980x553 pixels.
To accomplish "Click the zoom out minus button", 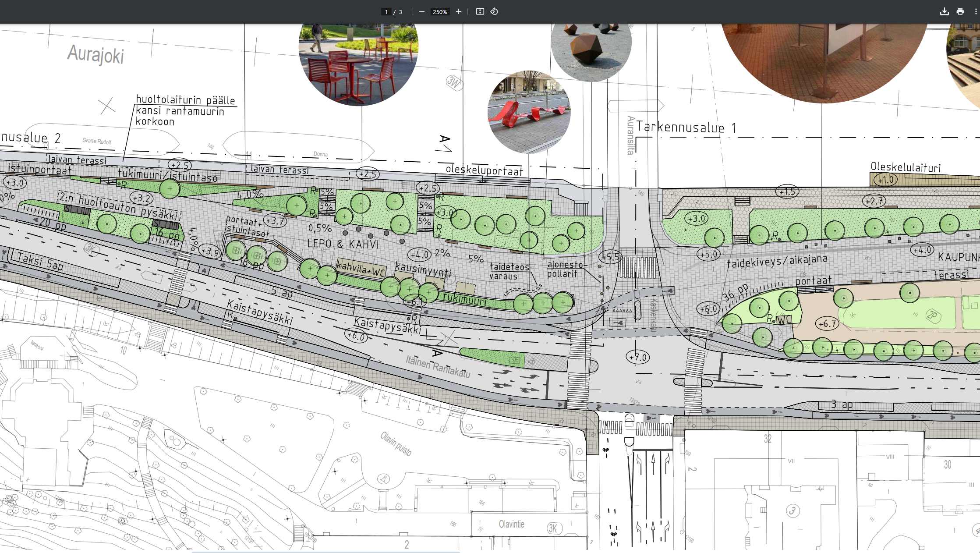I will pyautogui.click(x=421, y=12).
